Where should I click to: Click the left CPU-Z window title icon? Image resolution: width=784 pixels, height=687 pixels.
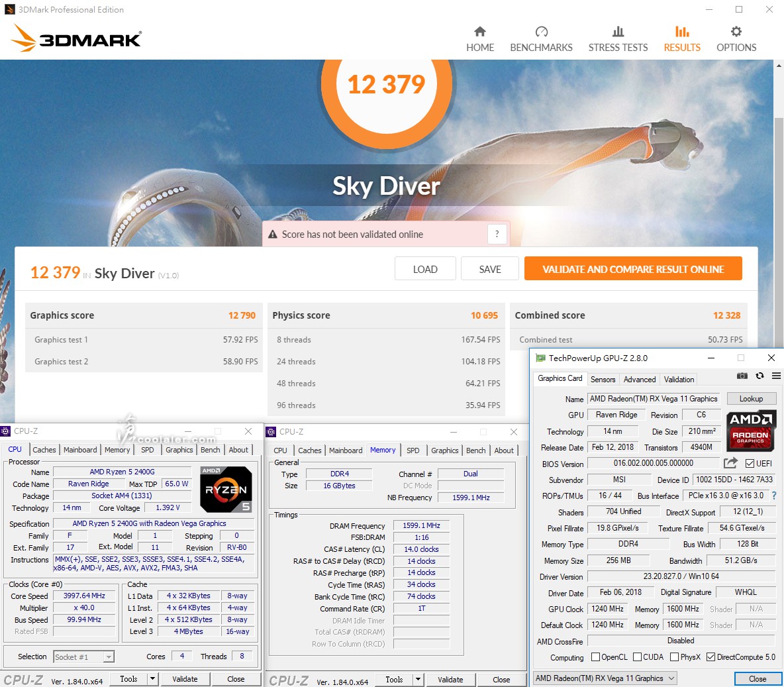pos(5,431)
